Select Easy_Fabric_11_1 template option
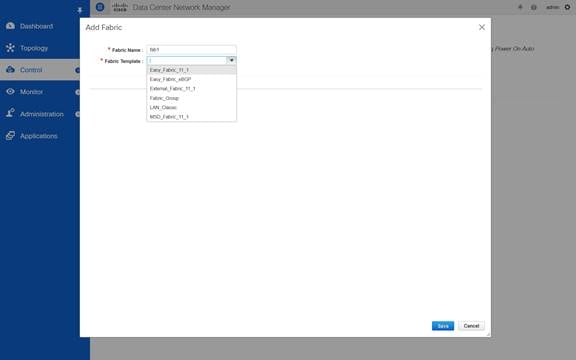 click(x=191, y=70)
